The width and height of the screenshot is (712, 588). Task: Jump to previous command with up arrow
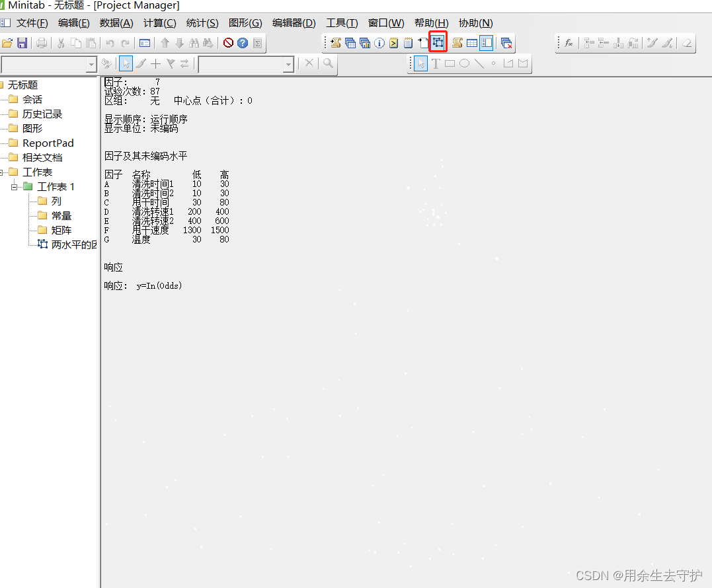(165, 43)
